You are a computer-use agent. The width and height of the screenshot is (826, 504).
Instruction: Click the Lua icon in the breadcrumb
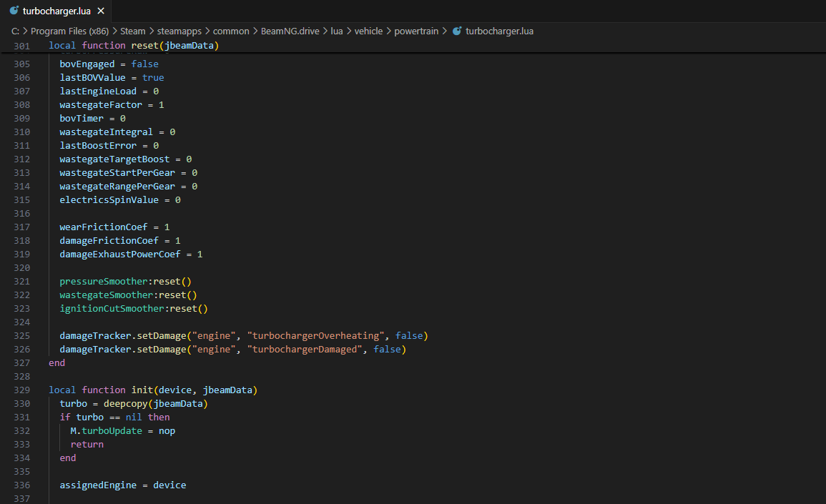point(458,31)
